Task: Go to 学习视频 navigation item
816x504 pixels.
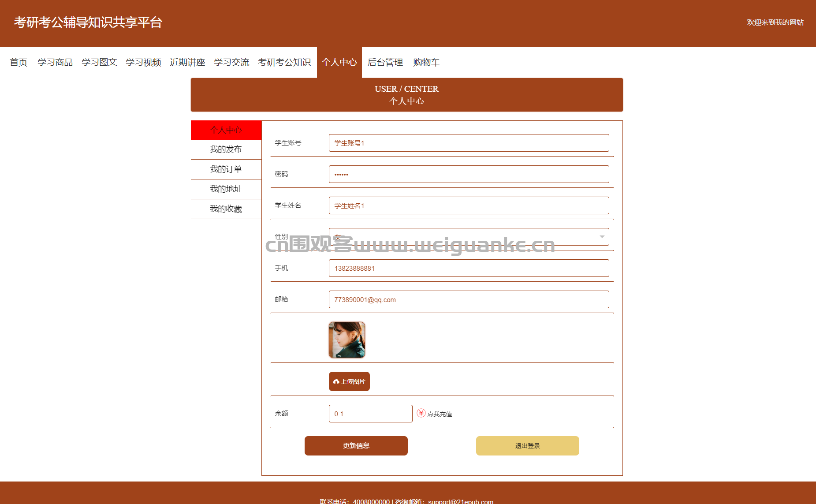Action: pos(143,62)
